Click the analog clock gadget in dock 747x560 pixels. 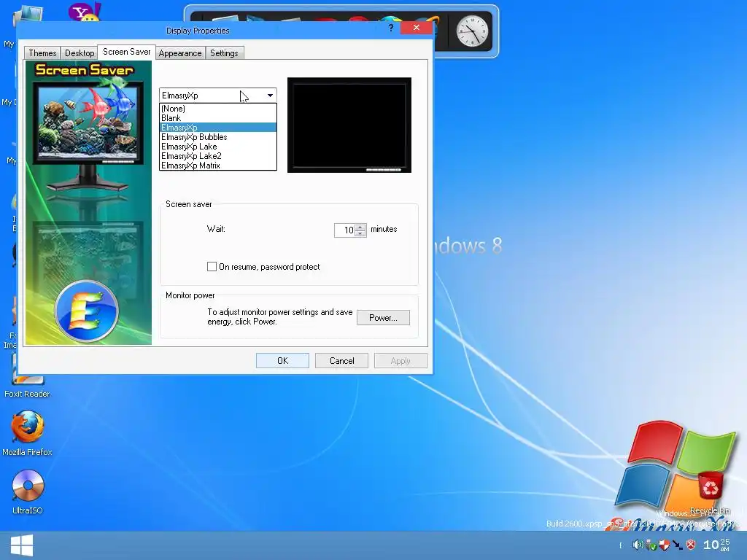click(472, 31)
